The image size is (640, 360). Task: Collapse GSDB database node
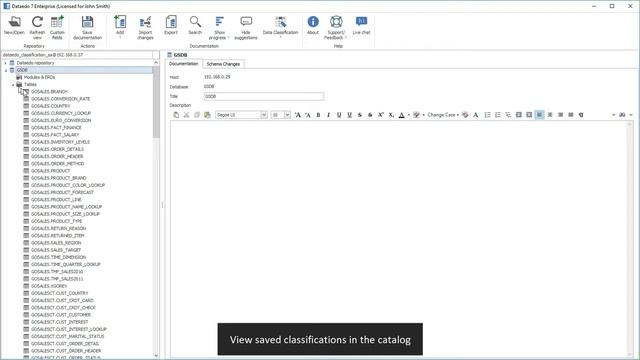point(6,70)
